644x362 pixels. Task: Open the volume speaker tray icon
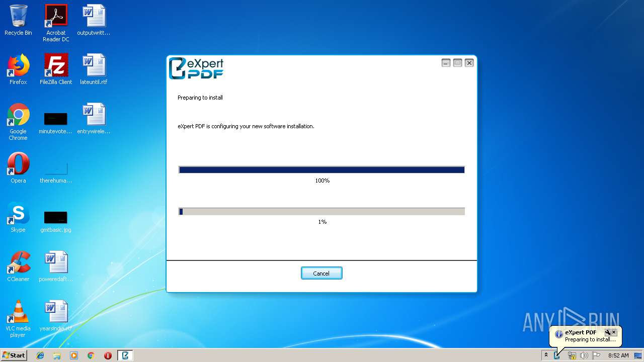coord(584,355)
